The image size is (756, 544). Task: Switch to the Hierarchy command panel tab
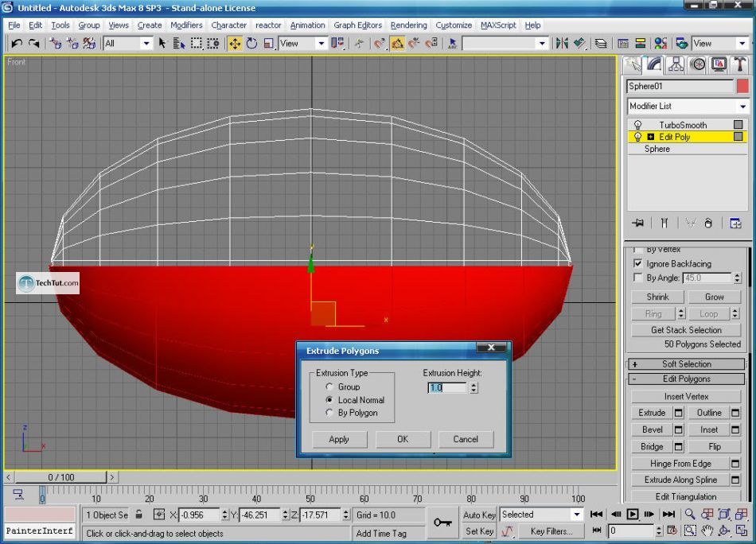coord(676,64)
